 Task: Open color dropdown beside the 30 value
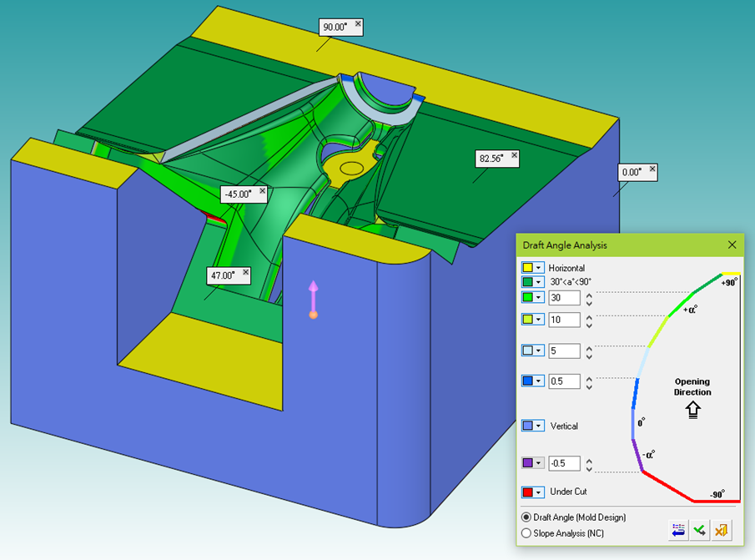pyautogui.click(x=538, y=298)
